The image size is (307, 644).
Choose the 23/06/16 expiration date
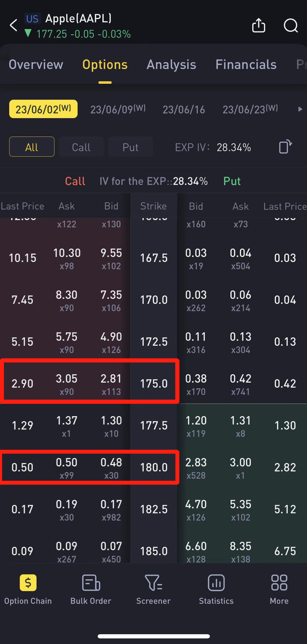(184, 109)
